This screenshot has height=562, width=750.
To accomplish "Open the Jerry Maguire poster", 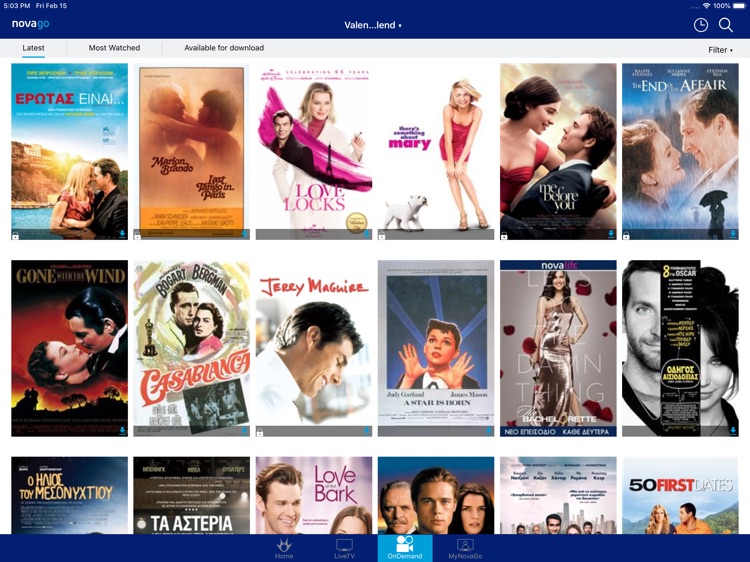I will click(314, 348).
